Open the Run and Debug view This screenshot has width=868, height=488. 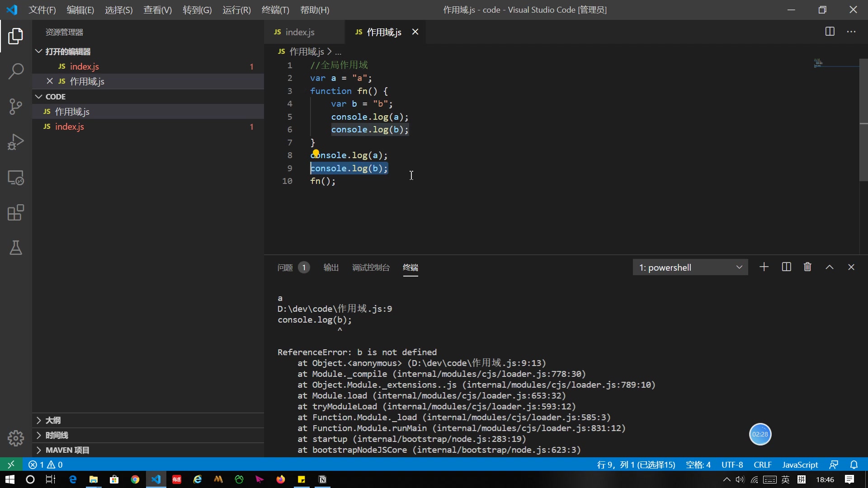click(x=16, y=142)
